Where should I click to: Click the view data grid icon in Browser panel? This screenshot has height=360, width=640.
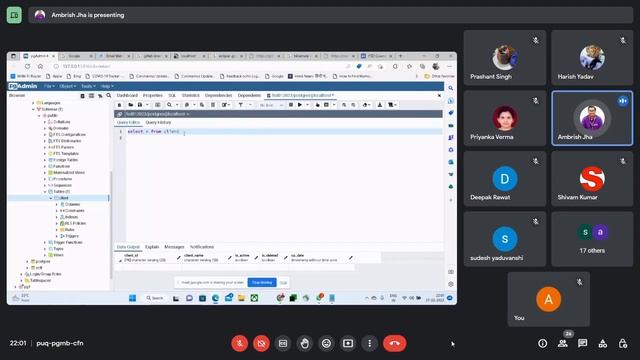point(91,96)
